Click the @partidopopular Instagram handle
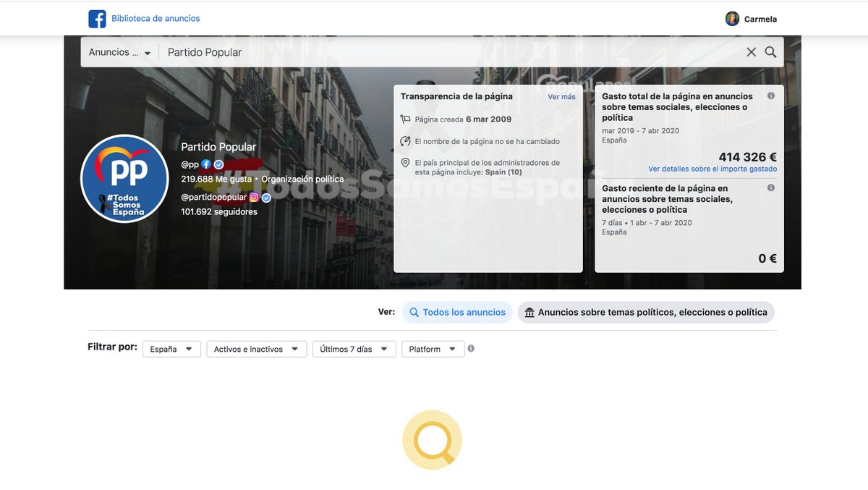The image size is (868, 490). (x=214, y=197)
